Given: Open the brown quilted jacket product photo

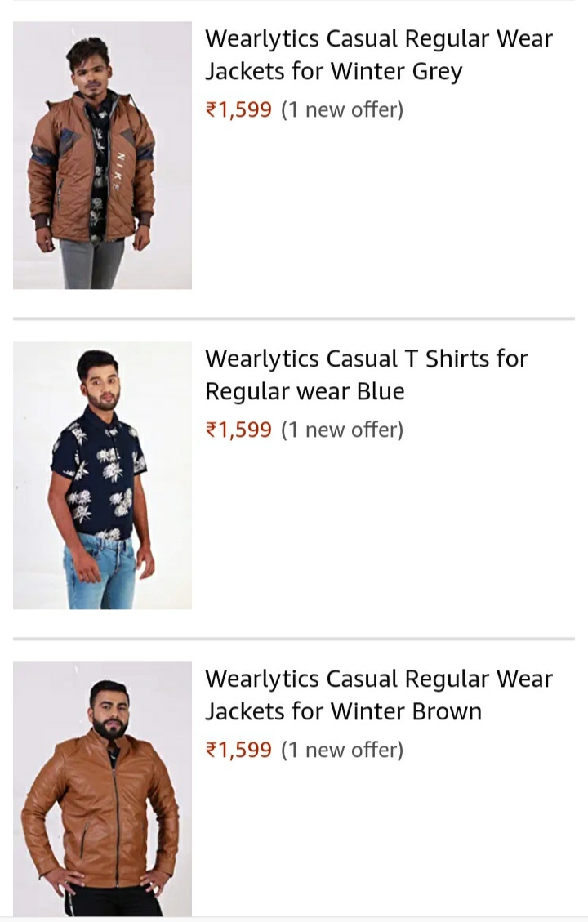Looking at the screenshot, I should [102, 155].
